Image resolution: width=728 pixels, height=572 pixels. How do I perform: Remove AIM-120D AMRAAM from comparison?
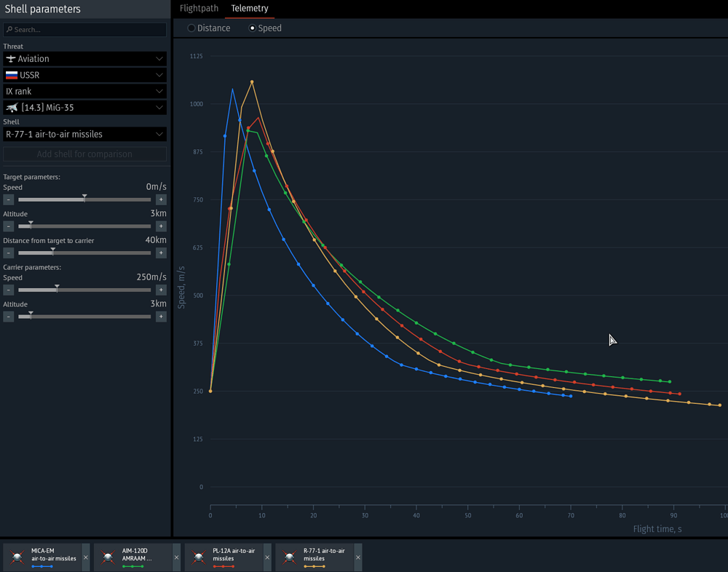pos(176,557)
